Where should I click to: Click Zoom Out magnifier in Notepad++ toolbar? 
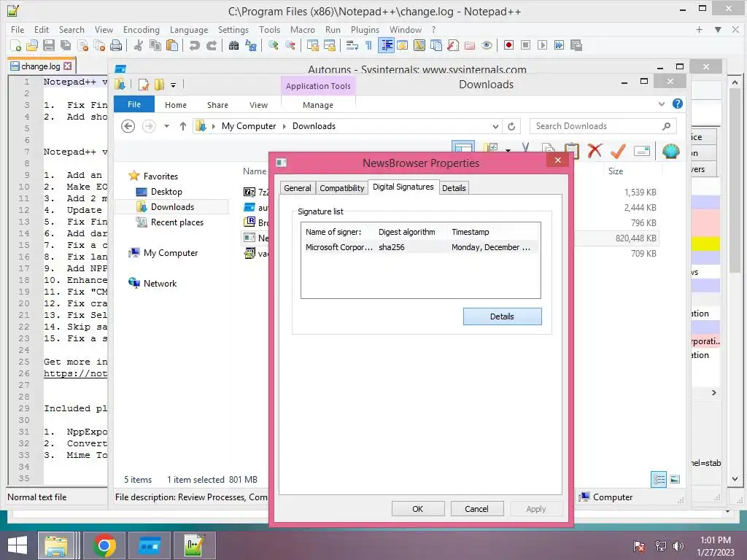point(290,45)
